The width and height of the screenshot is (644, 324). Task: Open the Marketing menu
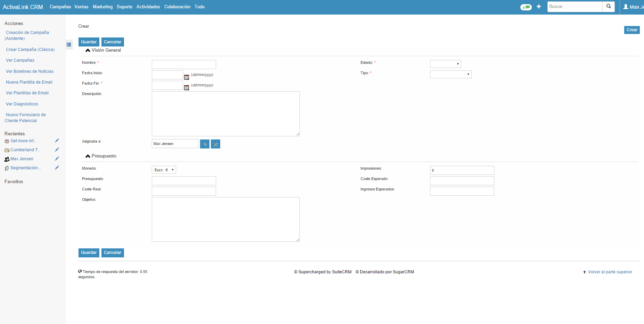point(102,7)
